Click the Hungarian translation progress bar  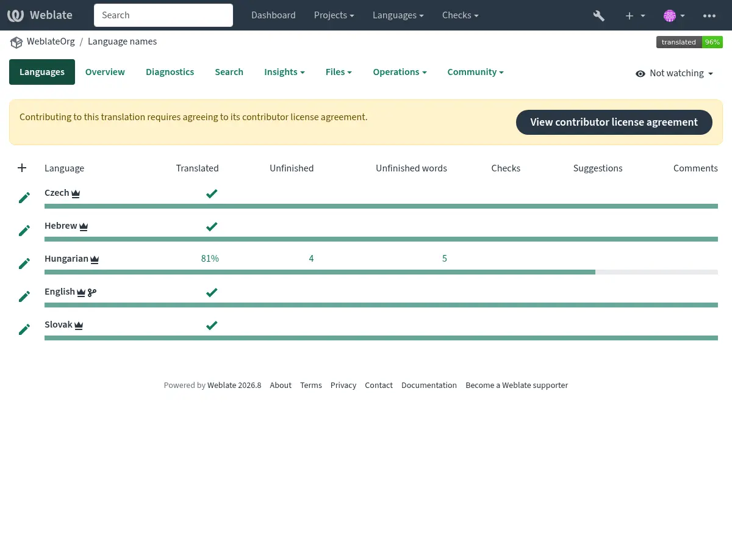click(x=381, y=272)
